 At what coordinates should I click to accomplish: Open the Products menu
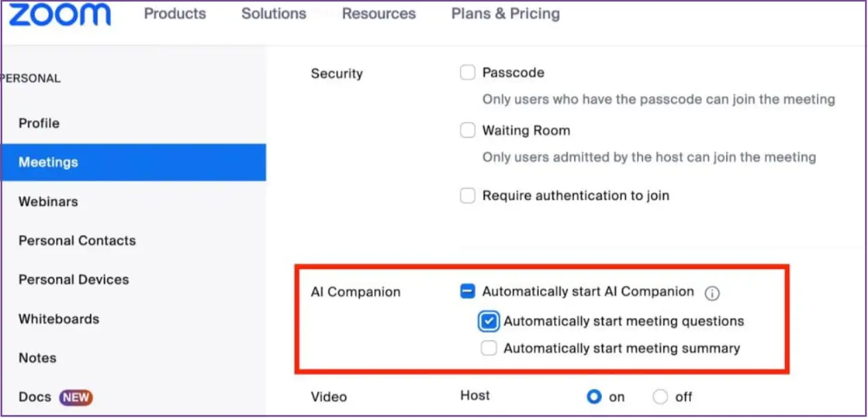174,13
